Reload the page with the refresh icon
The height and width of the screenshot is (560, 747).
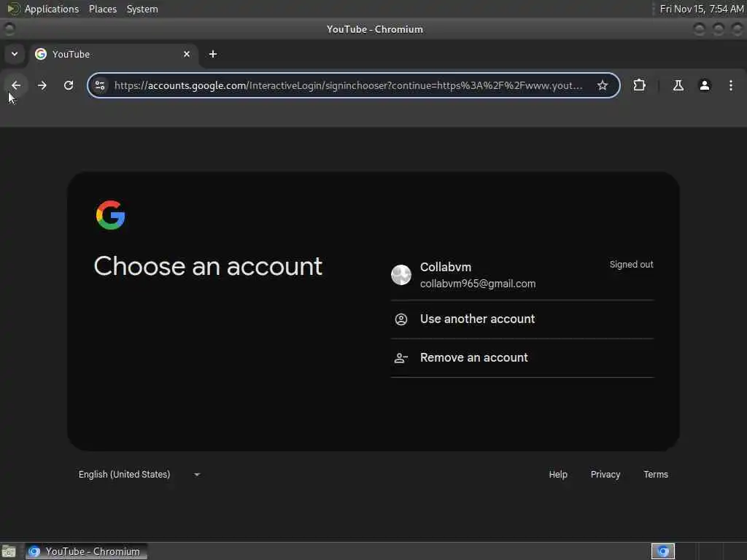69,85
